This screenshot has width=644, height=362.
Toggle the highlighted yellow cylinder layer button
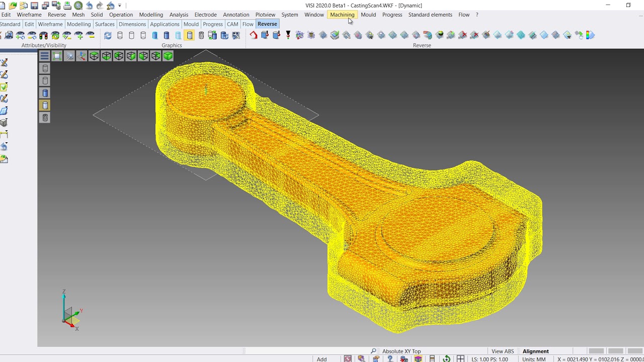coord(45,105)
